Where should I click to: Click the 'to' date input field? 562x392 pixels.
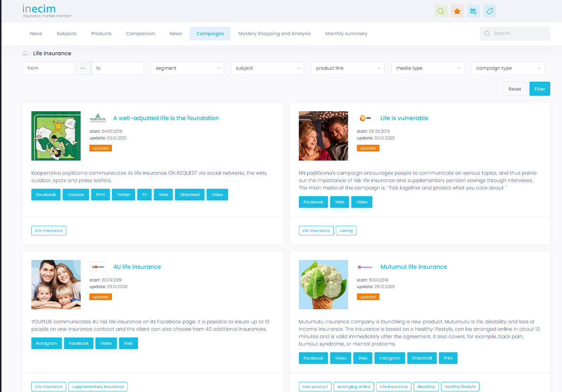coord(118,68)
